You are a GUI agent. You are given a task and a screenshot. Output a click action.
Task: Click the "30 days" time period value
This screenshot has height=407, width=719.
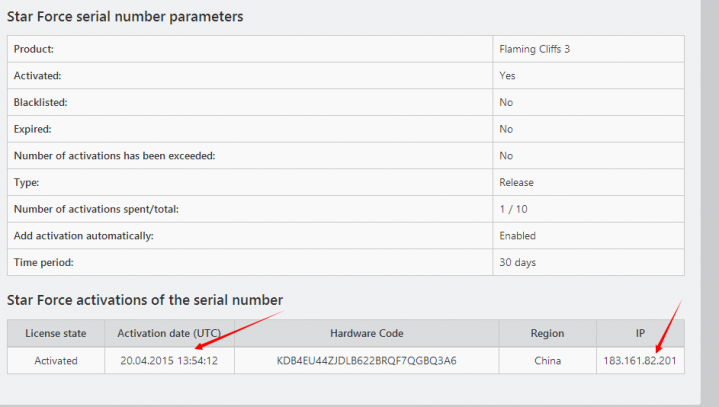coord(517,262)
